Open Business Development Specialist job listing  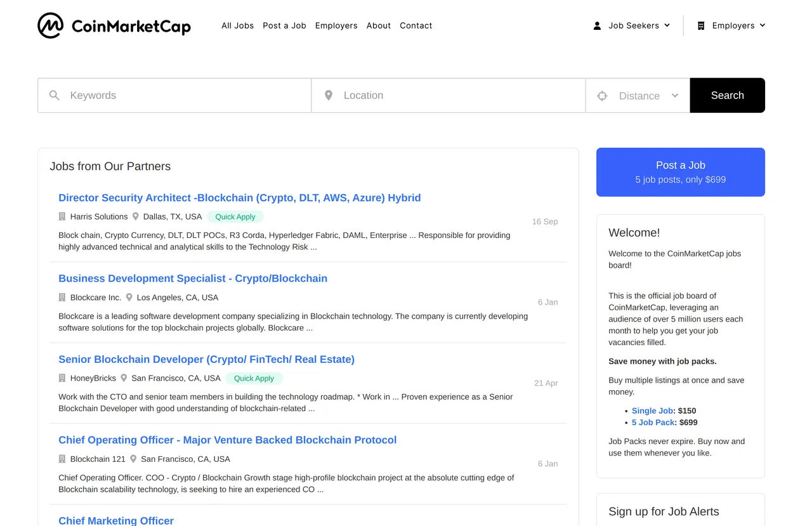(193, 279)
